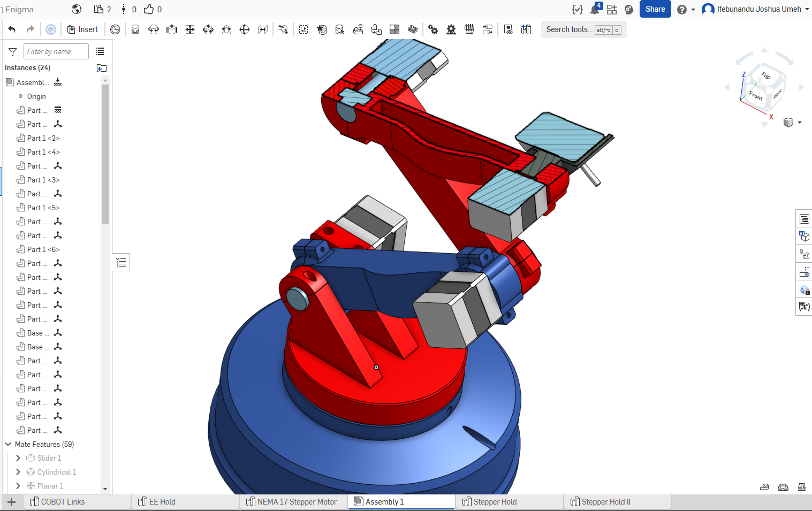Image resolution: width=812 pixels, height=511 pixels.
Task: Click the blue Share button
Action: point(655,9)
